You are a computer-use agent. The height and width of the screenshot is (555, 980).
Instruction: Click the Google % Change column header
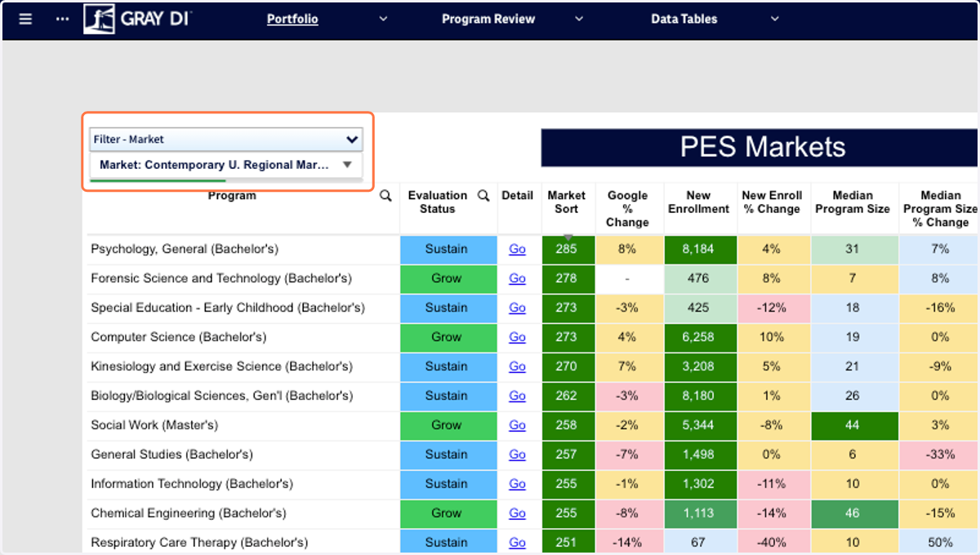coord(627,209)
